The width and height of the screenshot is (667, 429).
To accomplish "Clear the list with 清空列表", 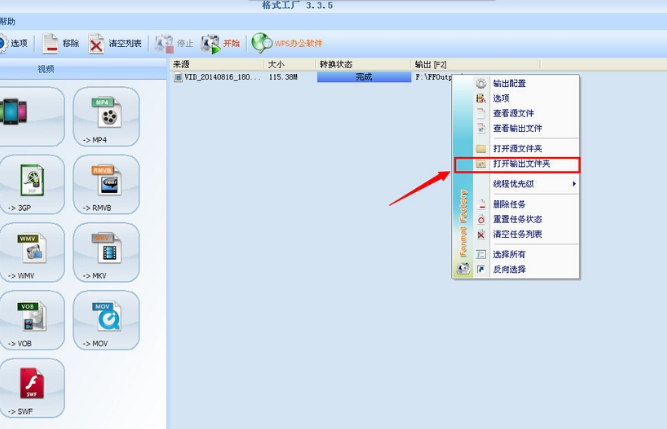I will 115,43.
